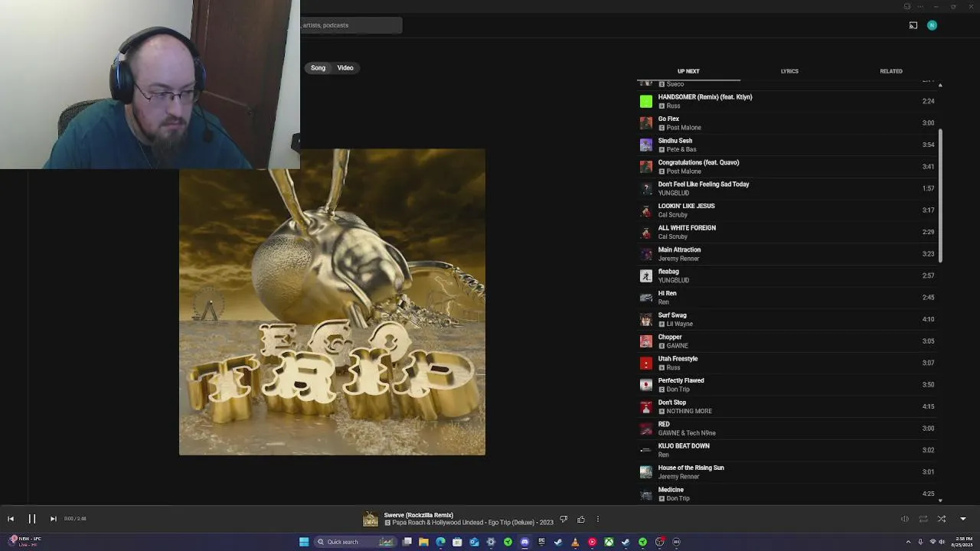980x551 pixels.
Task: Open artist link "GAWNE & Tech N9ne"
Action: [x=687, y=433]
